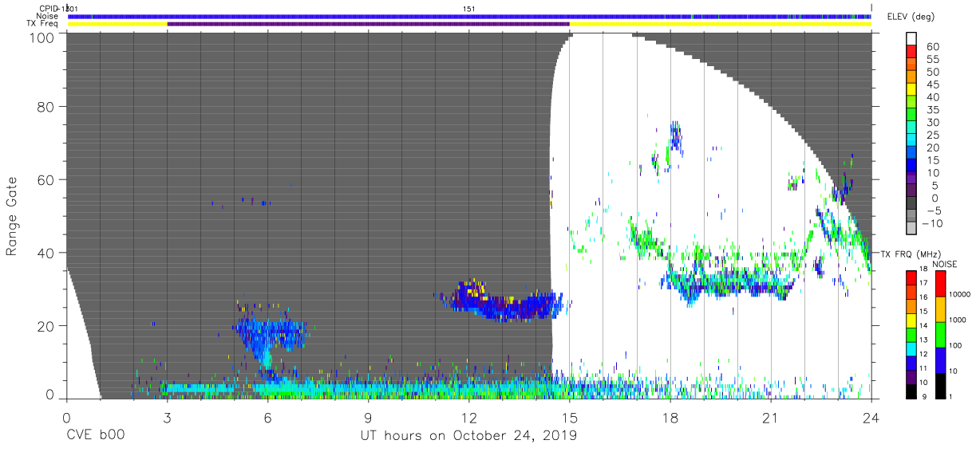
Task: Click 'UT hours on October 24, 2019' label
Action: pyautogui.click(x=468, y=436)
